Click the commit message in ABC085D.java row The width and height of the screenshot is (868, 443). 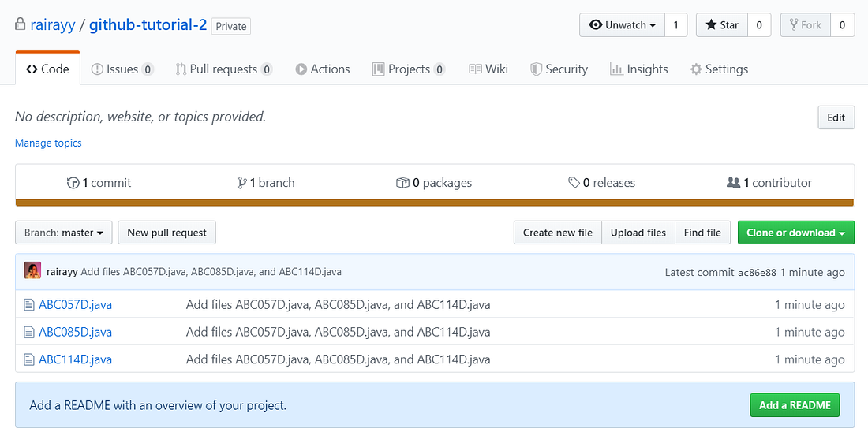click(x=339, y=333)
